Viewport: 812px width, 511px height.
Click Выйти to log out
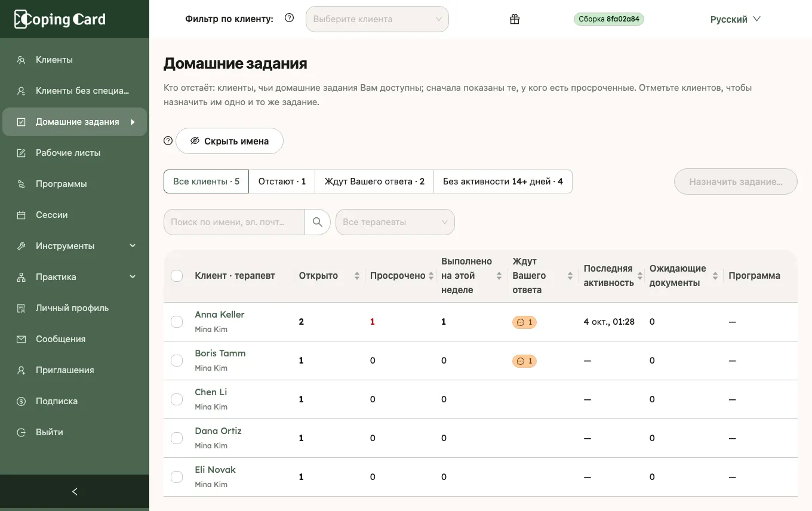click(x=75, y=432)
